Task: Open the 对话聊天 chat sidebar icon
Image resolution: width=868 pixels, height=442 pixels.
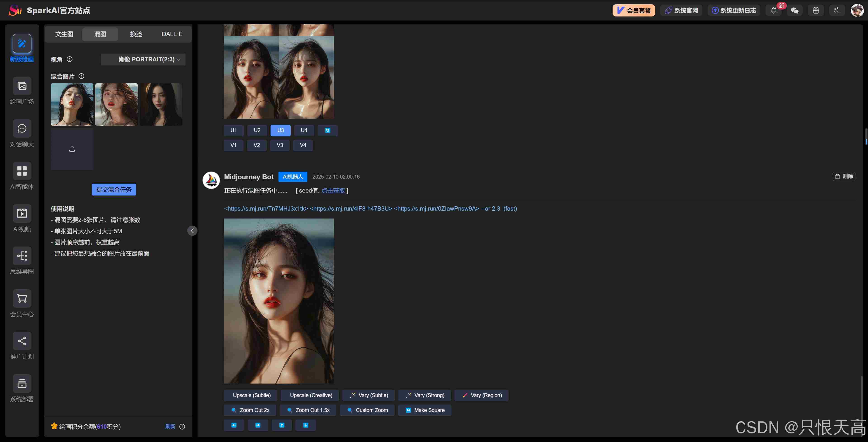Action: coord(22,129)
